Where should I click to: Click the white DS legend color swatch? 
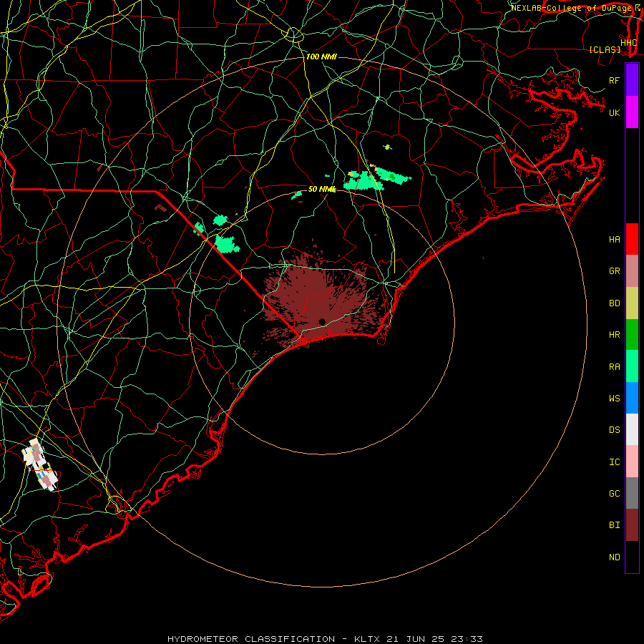[632, 429]
